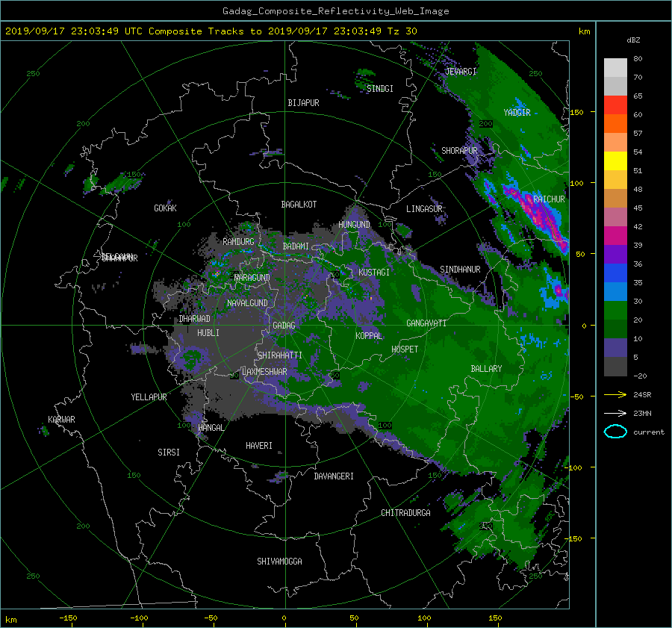The height and width of the screenshot is (628, 672).
Task: Click the RAMDURG city label
Action: [x=238, y=242]
